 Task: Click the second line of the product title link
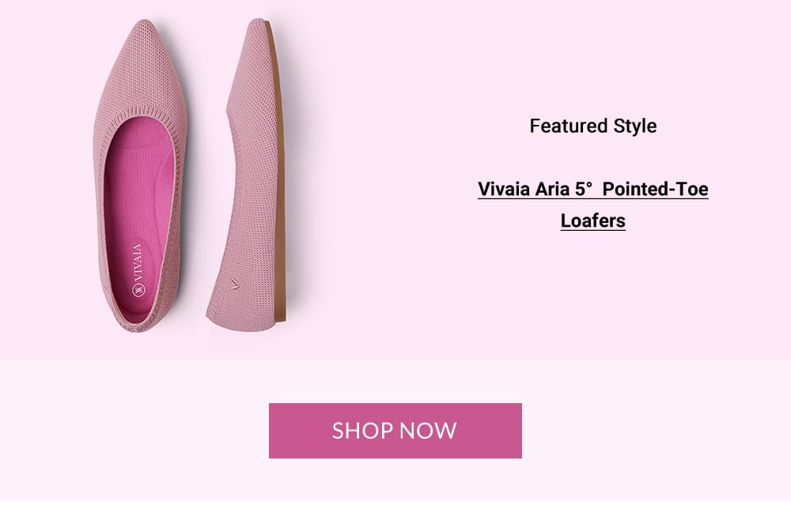[592, 221]
